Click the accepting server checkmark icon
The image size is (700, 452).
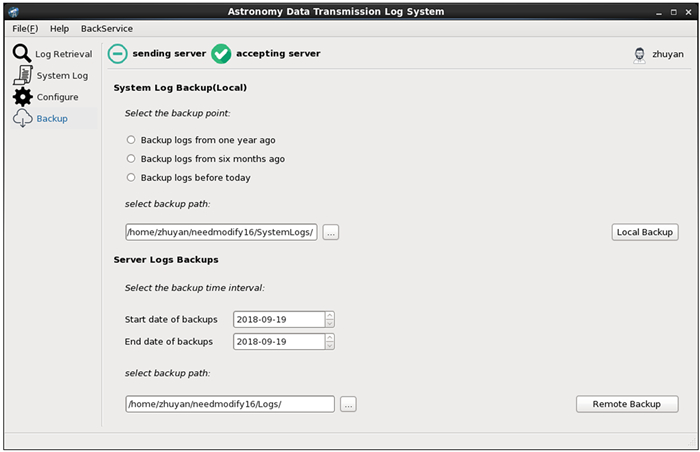(x=221, y=53)
